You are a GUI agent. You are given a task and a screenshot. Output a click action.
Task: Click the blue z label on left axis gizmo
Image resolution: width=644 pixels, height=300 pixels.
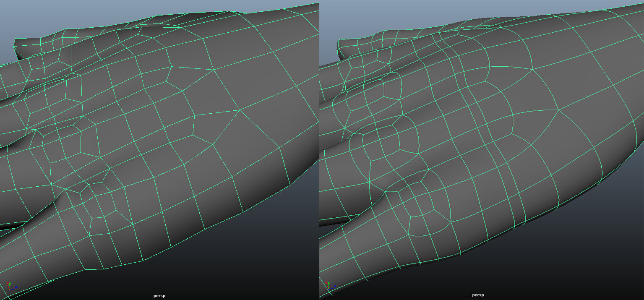pyautogui.click(x=16, y=287)
